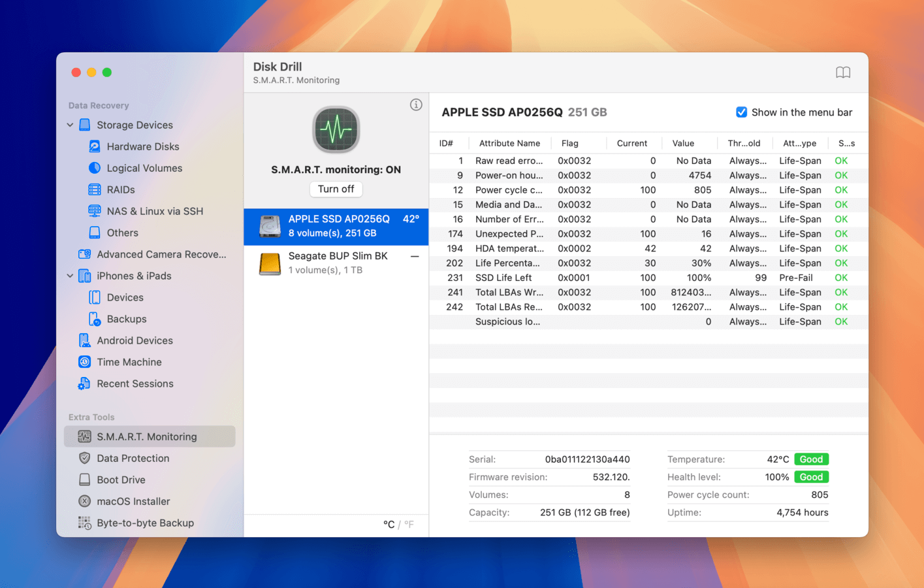Sort by Attribute Name column header
The height and width of the screenshot is (588, 924).
pos(509,143)
